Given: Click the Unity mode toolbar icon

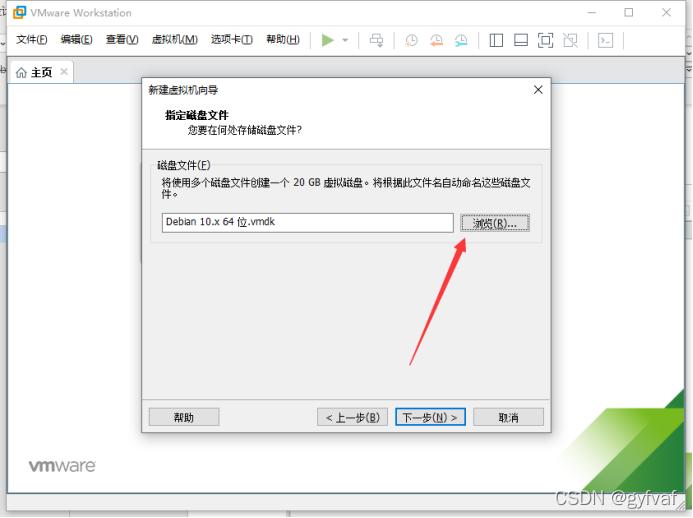Looking at the screenshot, I should tap(570, 41).
